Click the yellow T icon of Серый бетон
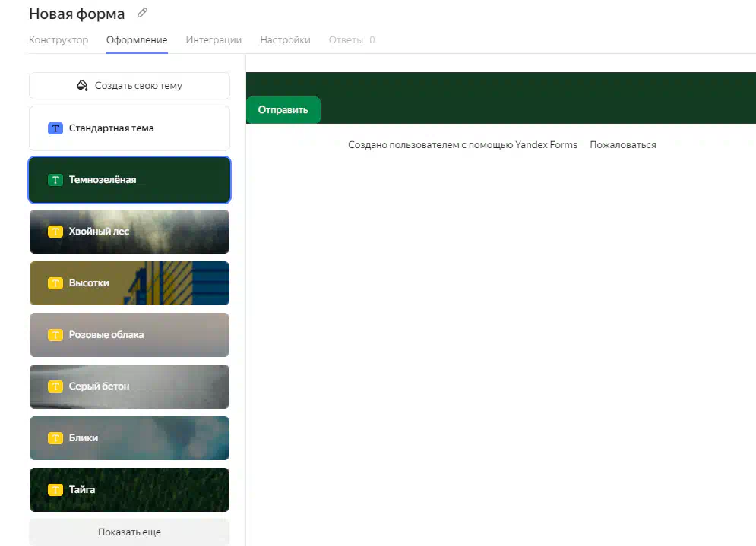756x546 pixels. coord(55,386)
